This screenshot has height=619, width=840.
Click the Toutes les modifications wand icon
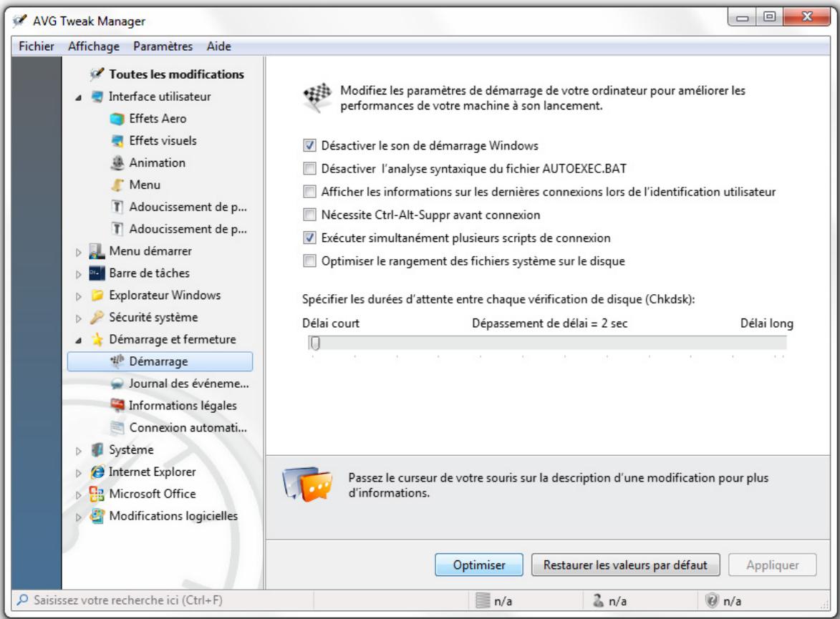97,74
